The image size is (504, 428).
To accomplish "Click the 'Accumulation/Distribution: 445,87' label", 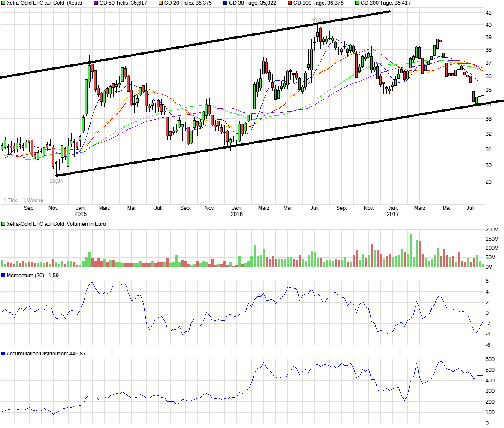I will coord(46,354).
